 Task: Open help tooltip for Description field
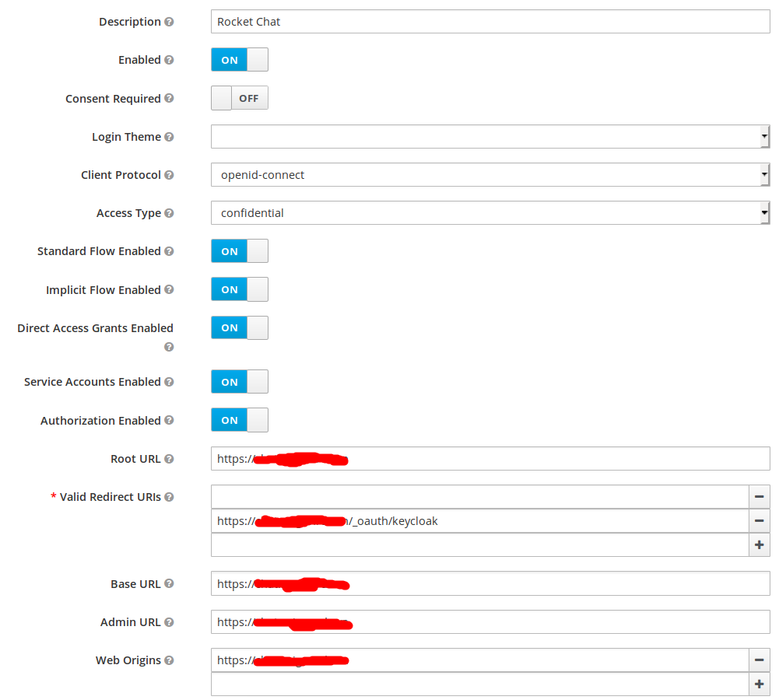tap(170, 21)
